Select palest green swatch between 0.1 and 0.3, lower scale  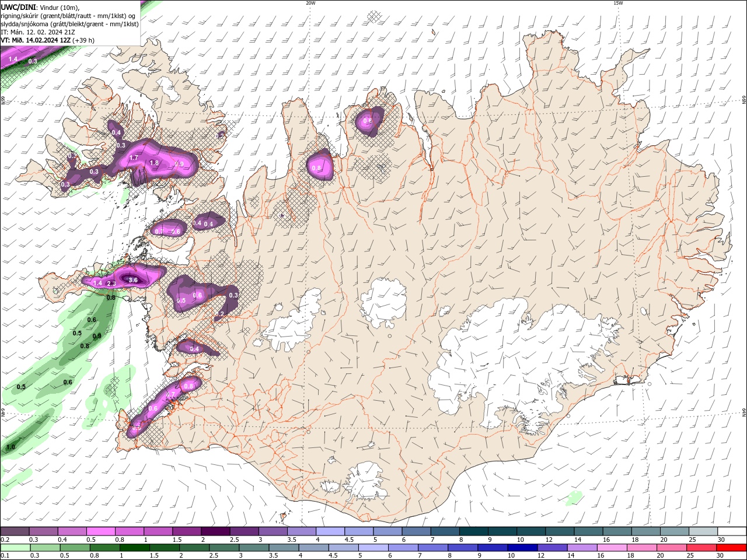15,548
